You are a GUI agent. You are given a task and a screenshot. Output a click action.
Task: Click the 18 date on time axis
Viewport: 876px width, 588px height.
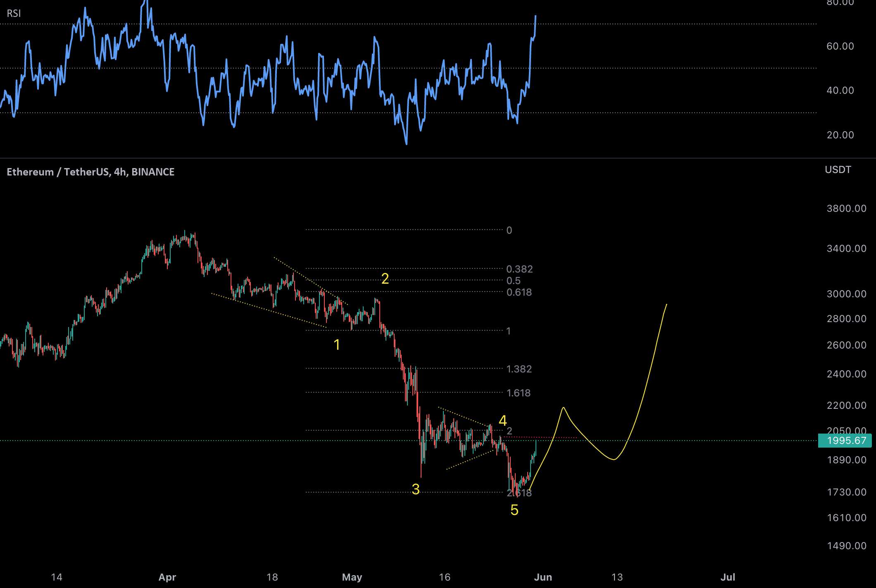[272, 577]
